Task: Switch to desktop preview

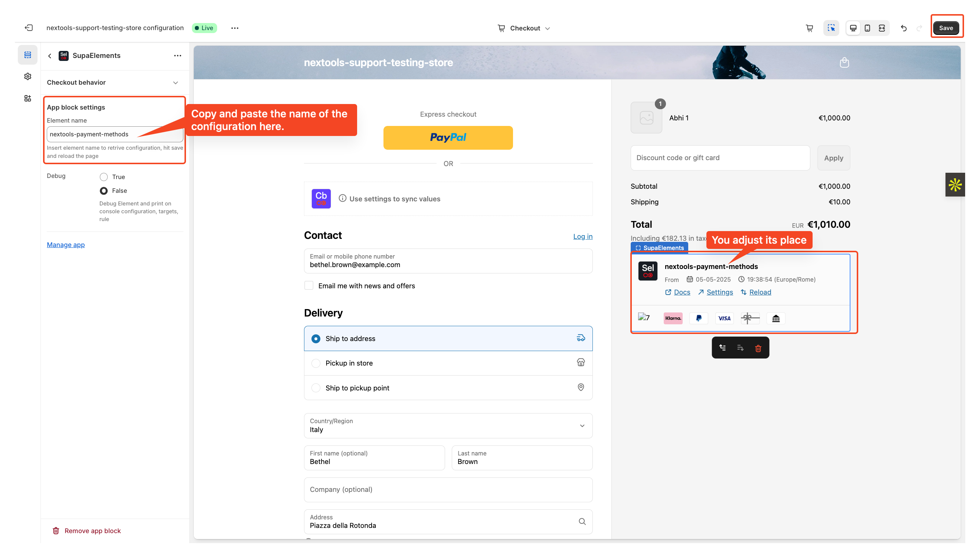Action: tap(853, 28)
